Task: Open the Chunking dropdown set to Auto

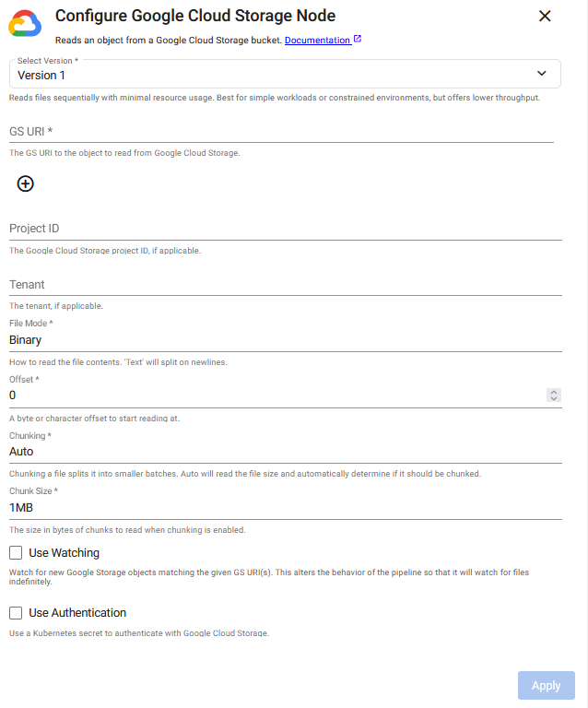Action: click(285, 452)
